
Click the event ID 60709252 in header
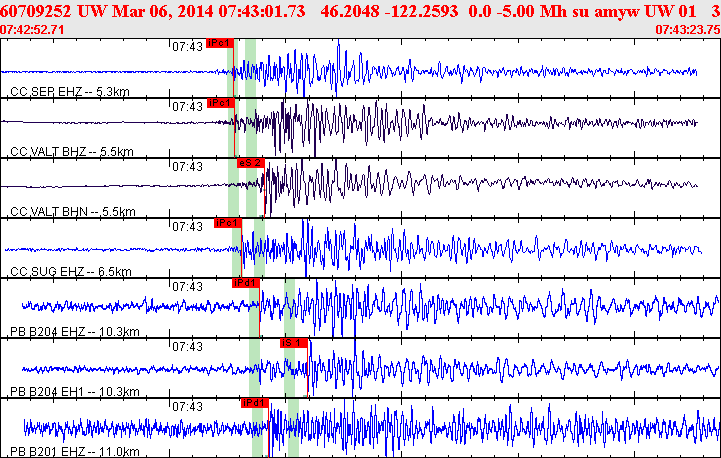36,11
